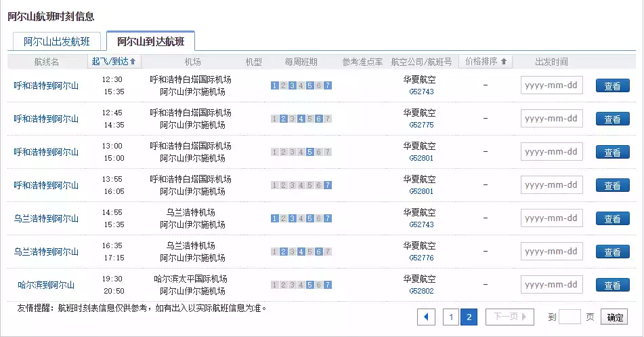Select the 阿尔山到达航班 tab
Viewport: 644px width, 337px height.
point(150,41)
